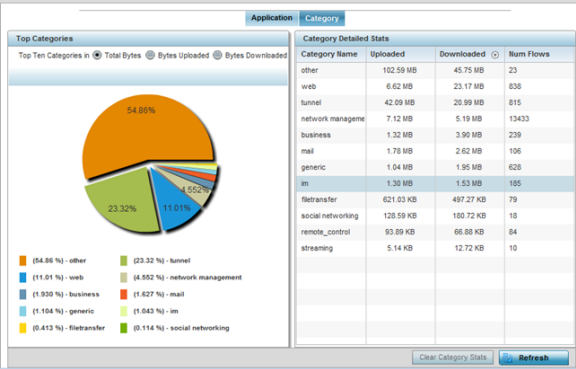Click the orange 'other' pie slice
This screenshot has width=576, height=369.
[x=143, y=132]
